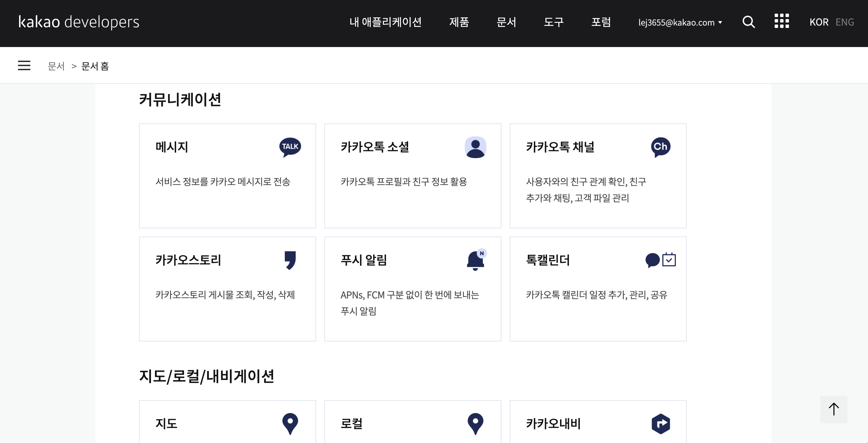Click the TALK speech bubble icon
This screenshot has height=443, width=868.
tap(290, 147)
